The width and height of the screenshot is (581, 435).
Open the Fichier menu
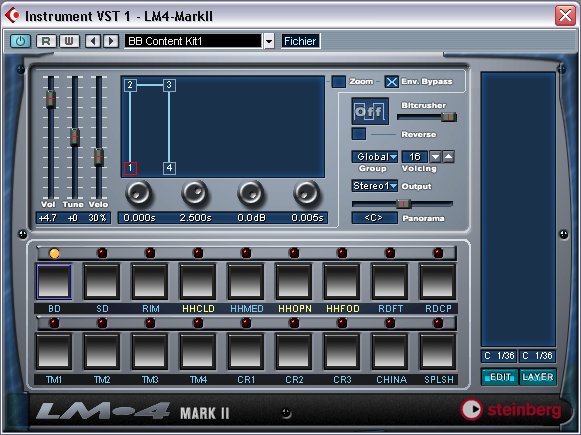[300, 41]
